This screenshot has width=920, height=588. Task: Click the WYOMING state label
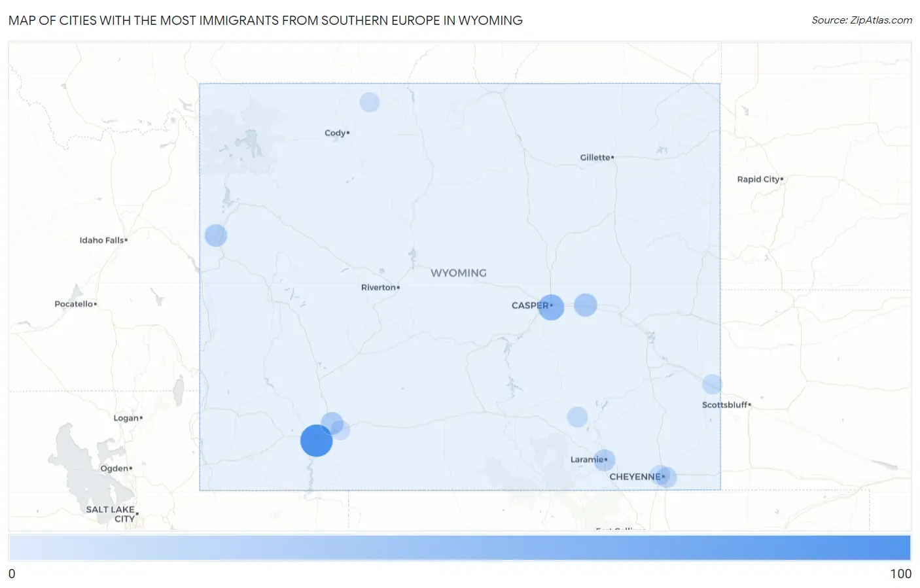pyautogui.click(x=459, y=273)
